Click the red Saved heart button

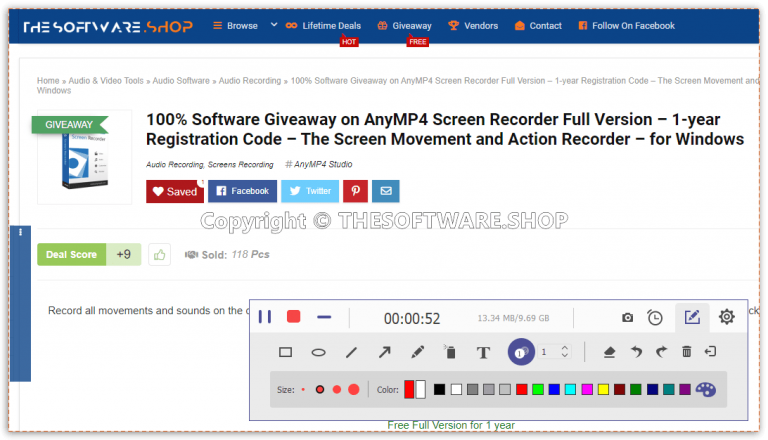click(x=175, y=191)
